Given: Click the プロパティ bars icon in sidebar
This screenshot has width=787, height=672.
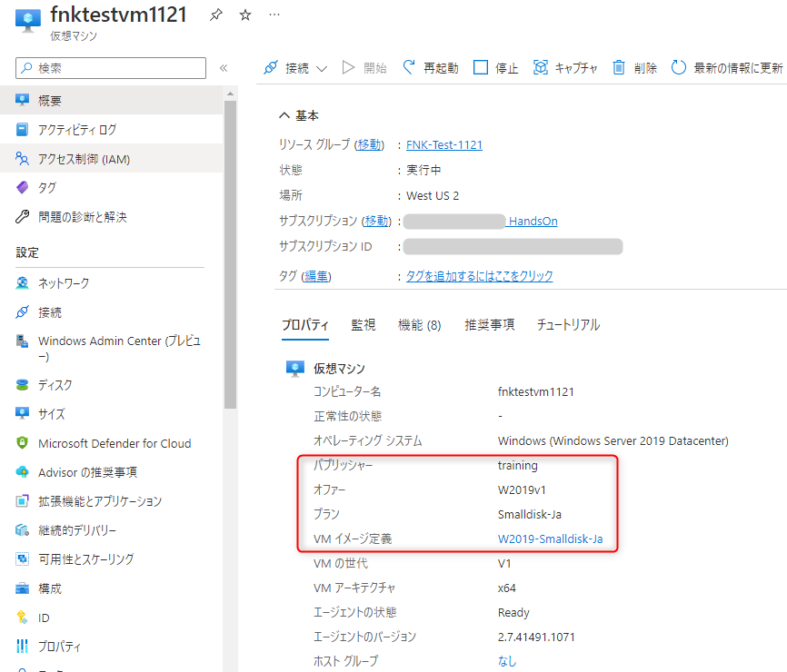Looking at the screenshot, I should point(22,646).
